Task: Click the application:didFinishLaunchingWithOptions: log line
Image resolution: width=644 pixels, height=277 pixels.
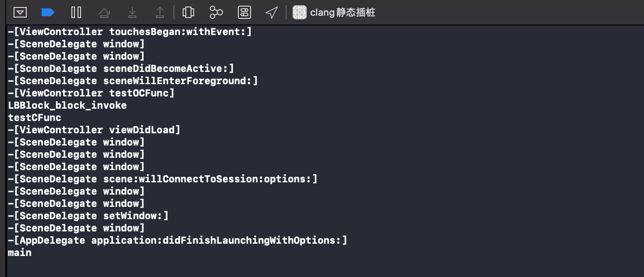Action: click(177, 240)
